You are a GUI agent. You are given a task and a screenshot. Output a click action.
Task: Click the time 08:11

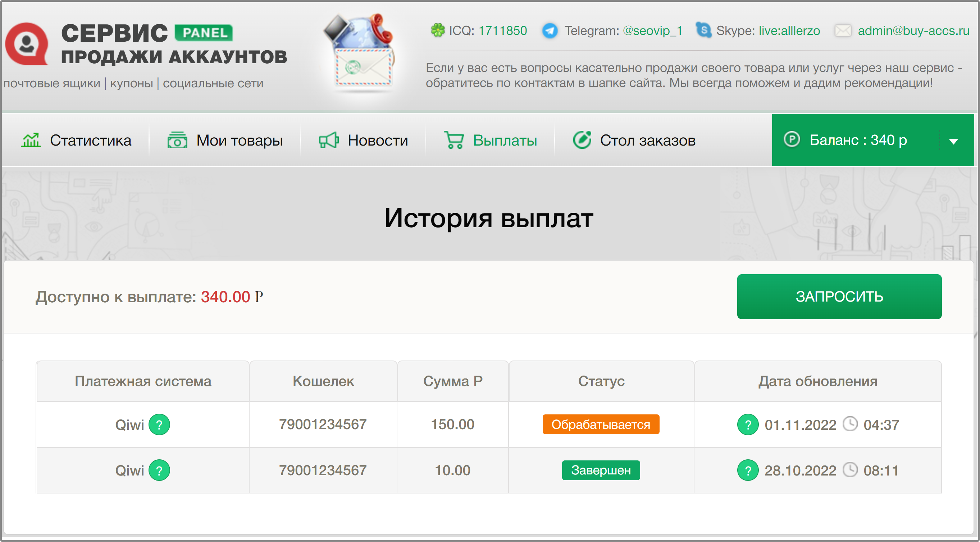click(881, 470)
